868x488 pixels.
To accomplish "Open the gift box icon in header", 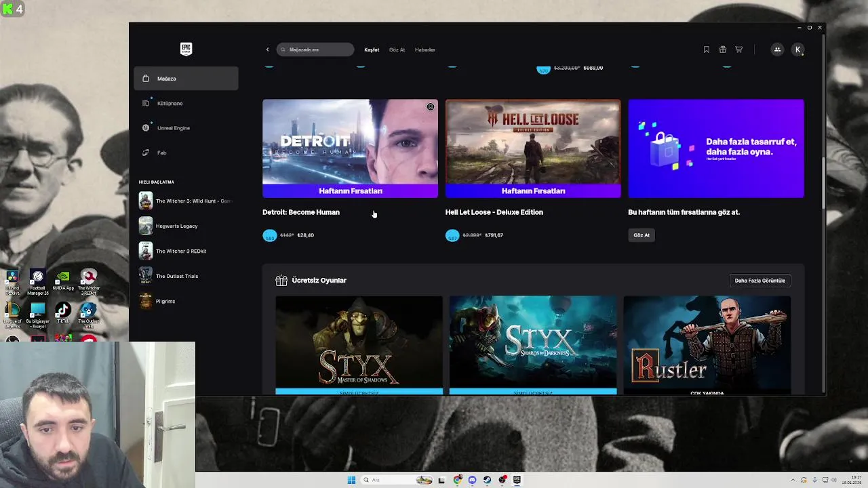I will [x=722, y=49].
